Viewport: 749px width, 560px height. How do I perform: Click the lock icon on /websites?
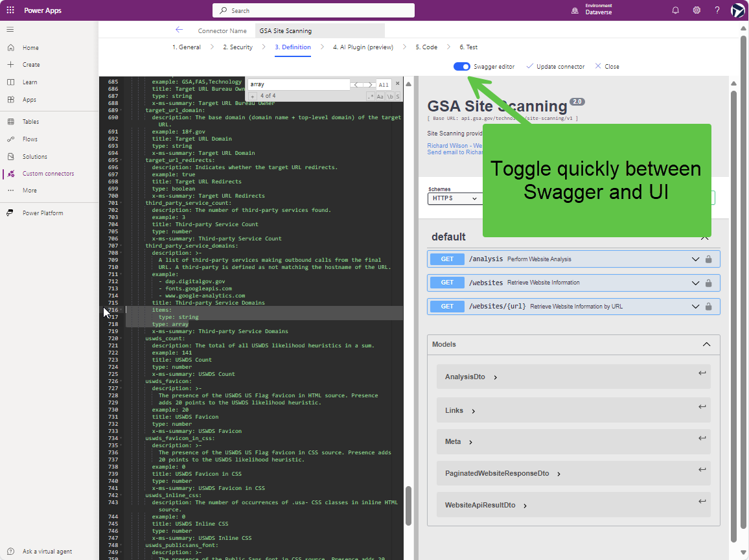point(708,283)
